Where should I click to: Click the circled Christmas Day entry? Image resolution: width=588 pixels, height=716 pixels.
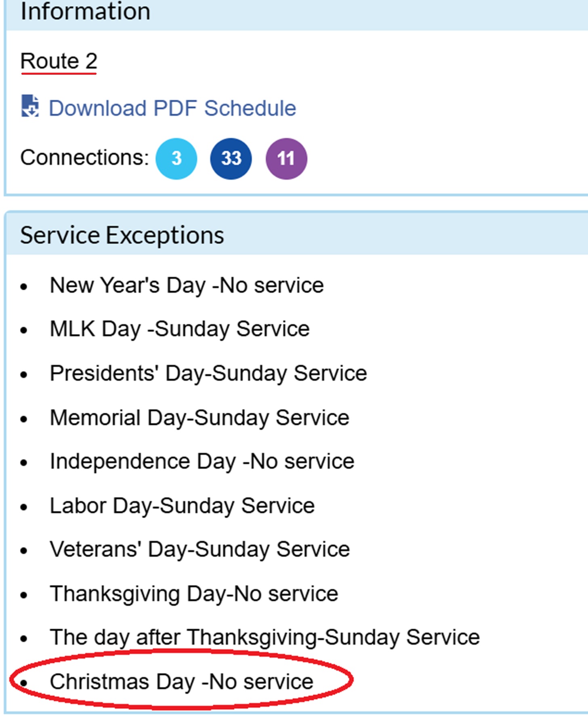(x=181, y=682)
